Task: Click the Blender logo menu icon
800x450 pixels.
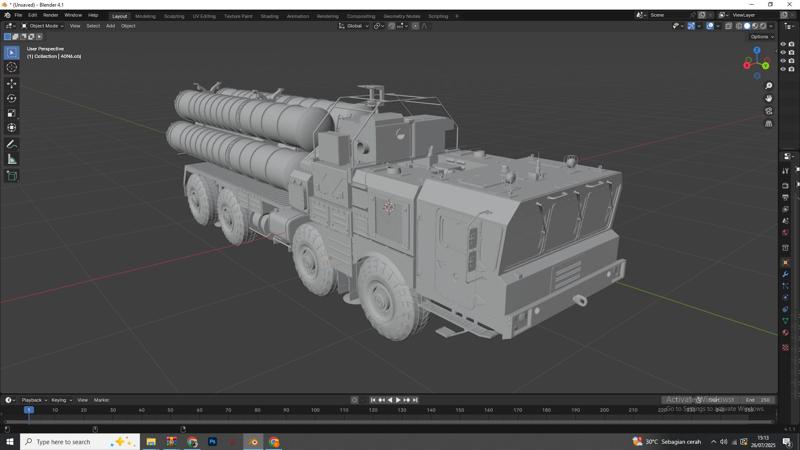Action: [x=7, y=15]
